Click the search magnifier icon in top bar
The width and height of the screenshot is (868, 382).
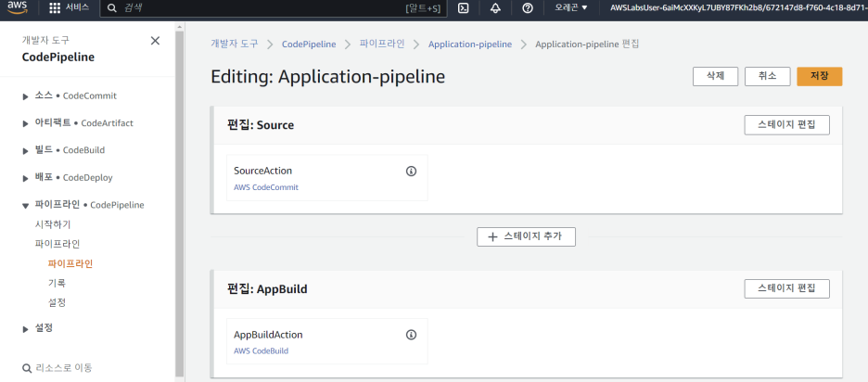[x=112, y=8]
